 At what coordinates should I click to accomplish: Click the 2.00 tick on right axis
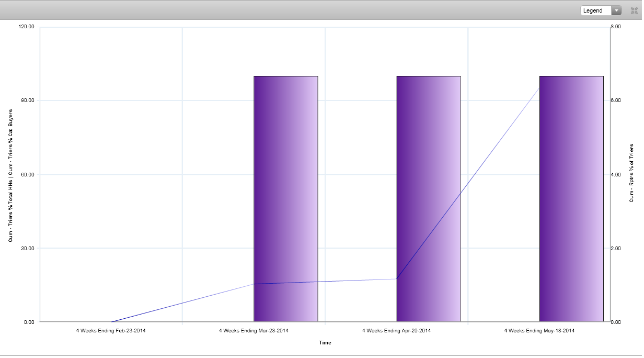tap(616, 248)
